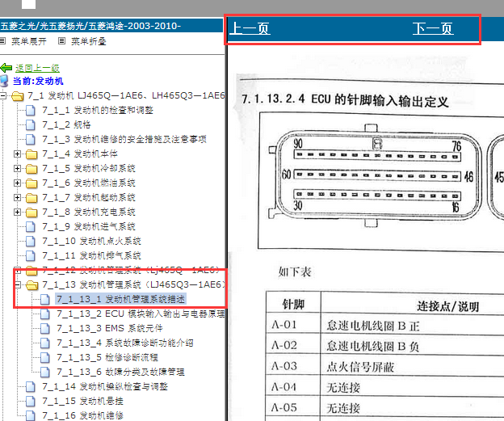Click heading 7.1.13.2.4 ECU 的针脚输入输出定义

[x=345, y=99]
